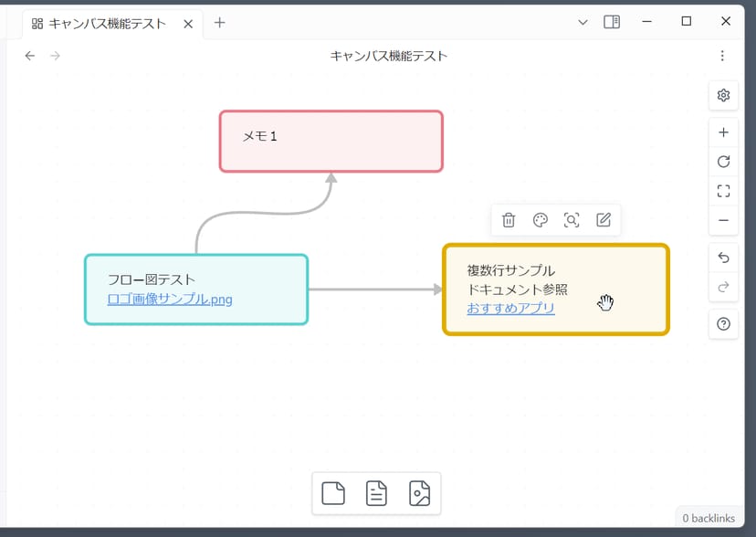Add a note from vault
This screenshot has height=537, width=756.
(376, 494)
